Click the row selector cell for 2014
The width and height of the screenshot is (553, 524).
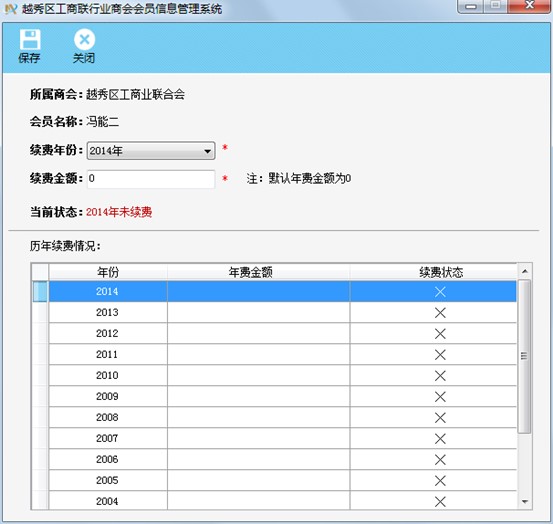click(x=40, y=291)
